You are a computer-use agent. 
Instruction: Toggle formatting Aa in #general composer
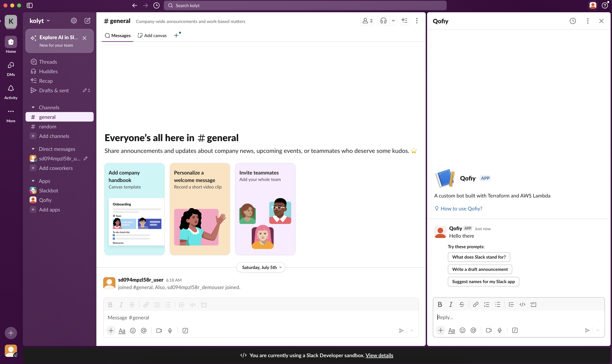[122, 331]
